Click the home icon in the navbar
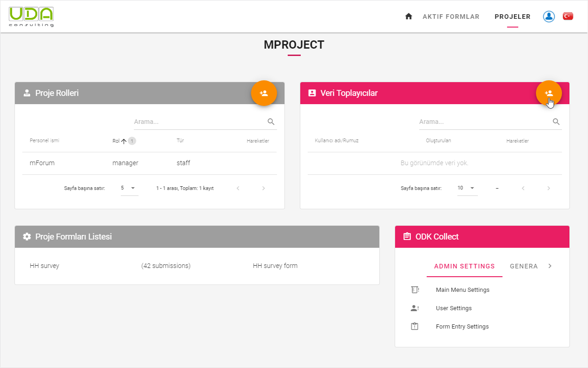Image resolution: width=588 pixels, height=368 pixels. tap(409, 17)
